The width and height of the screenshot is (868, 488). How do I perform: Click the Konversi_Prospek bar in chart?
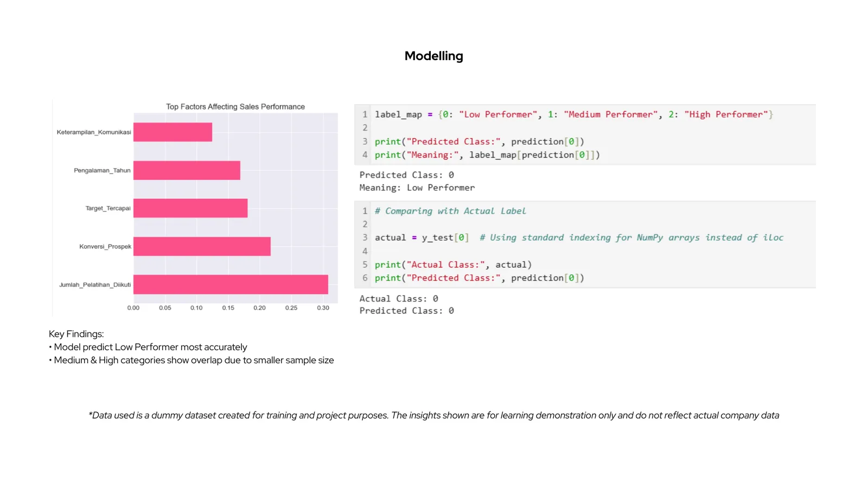tap(202, 246)
